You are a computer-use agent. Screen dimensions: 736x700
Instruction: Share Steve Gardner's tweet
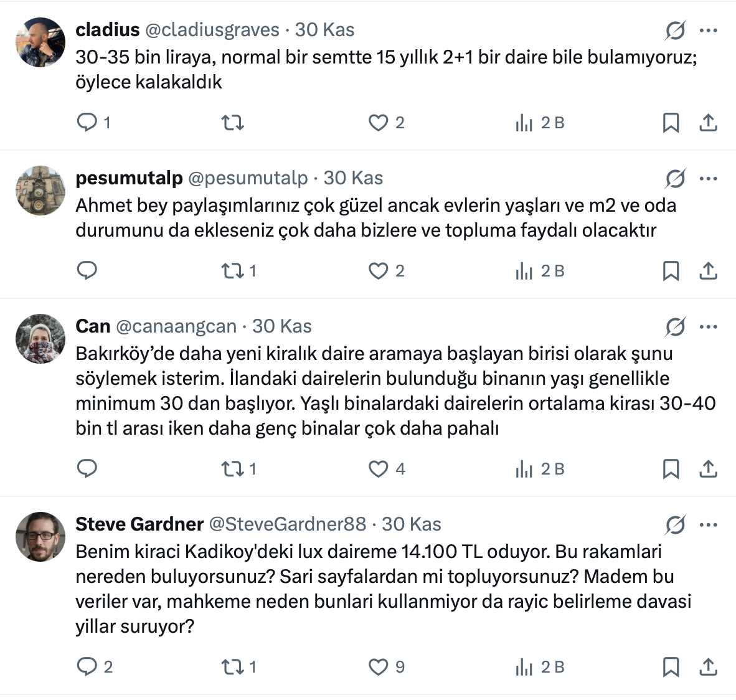(708, 667)
